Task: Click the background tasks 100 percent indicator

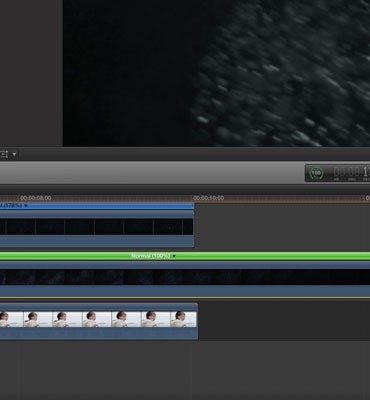Action: [316, 173]
